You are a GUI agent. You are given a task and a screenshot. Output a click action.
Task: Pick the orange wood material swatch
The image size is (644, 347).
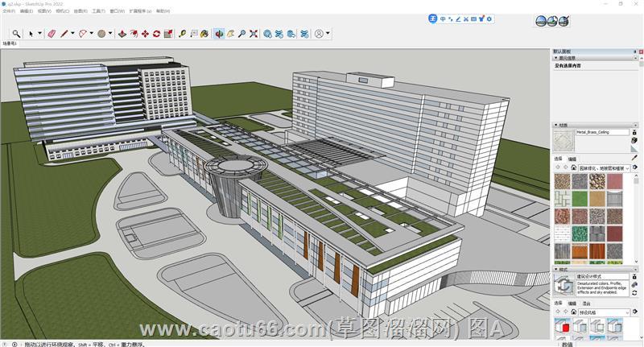coord(580,252)
